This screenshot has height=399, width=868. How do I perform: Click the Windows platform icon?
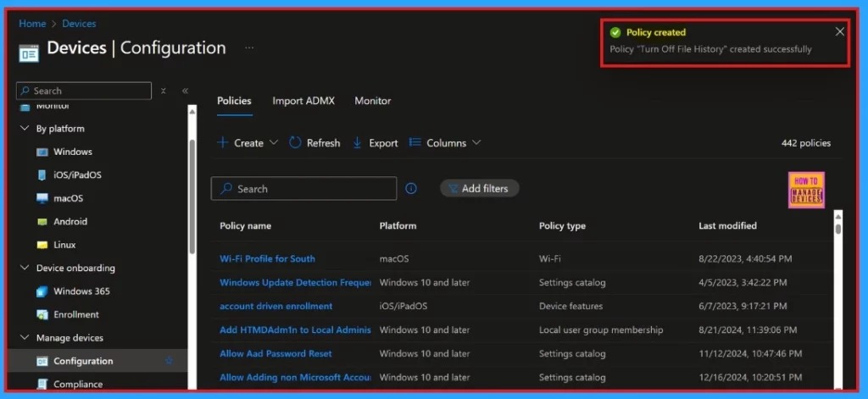[42, 152]
